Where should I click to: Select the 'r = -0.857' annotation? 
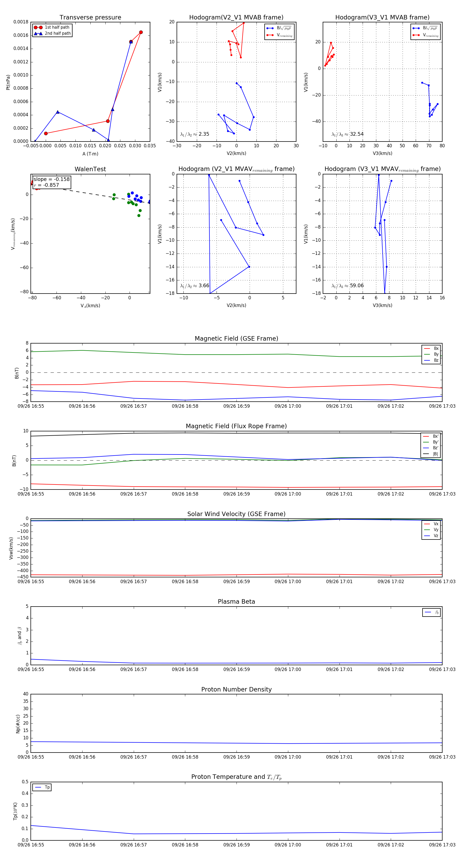[46, 185]
